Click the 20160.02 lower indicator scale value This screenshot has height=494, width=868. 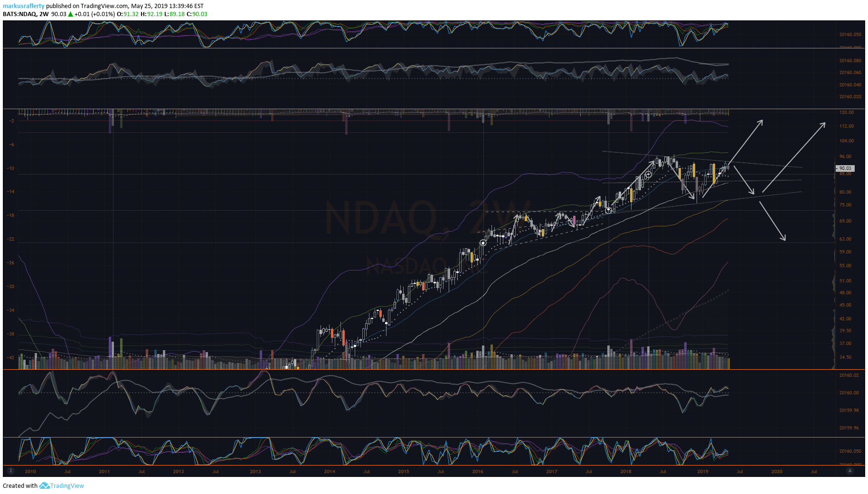click(x=849, y=375)
